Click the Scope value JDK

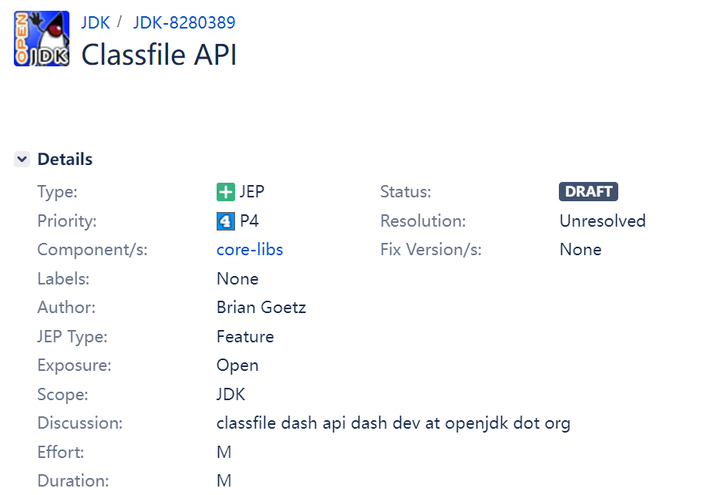click(x=230, y=395)
